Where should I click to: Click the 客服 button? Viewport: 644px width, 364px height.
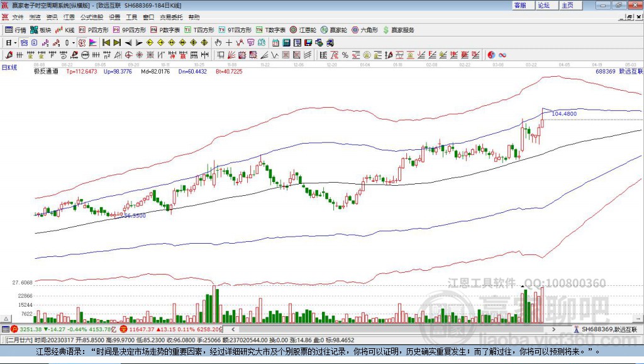click(x=522, y=5)
